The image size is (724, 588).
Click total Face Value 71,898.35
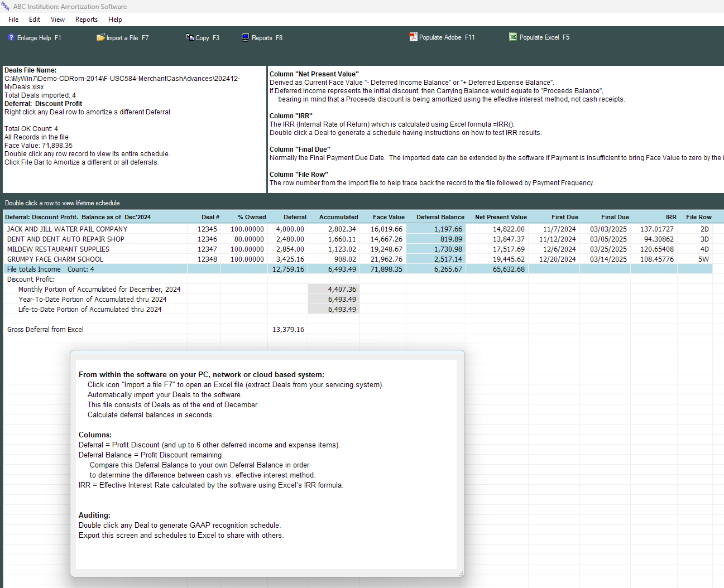point(383,269)
